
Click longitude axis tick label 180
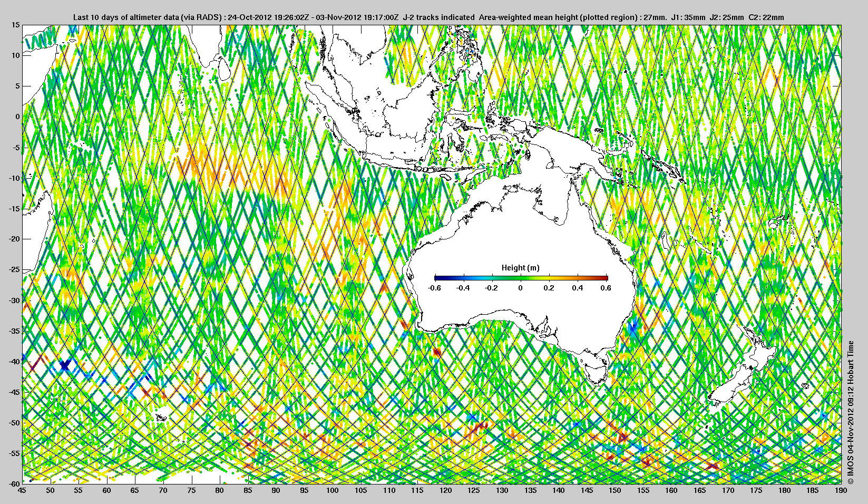coord(785,490)
